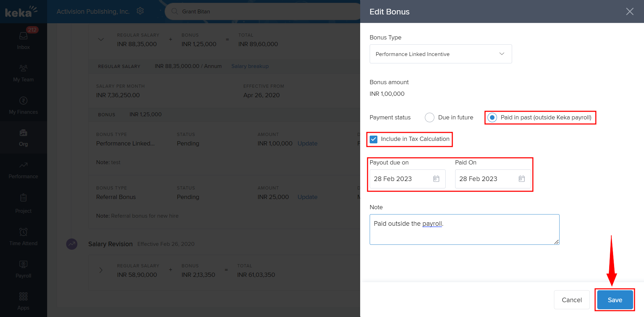This screenshot has width=644, height=317.
Task: Open calendar icon for Paid On date
Action: pos(522,179)
